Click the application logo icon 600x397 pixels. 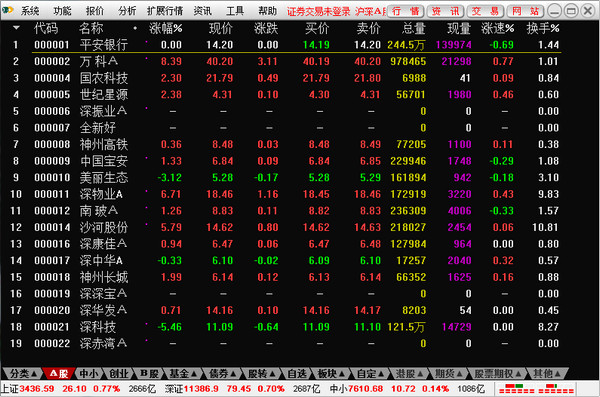point(8,10)
